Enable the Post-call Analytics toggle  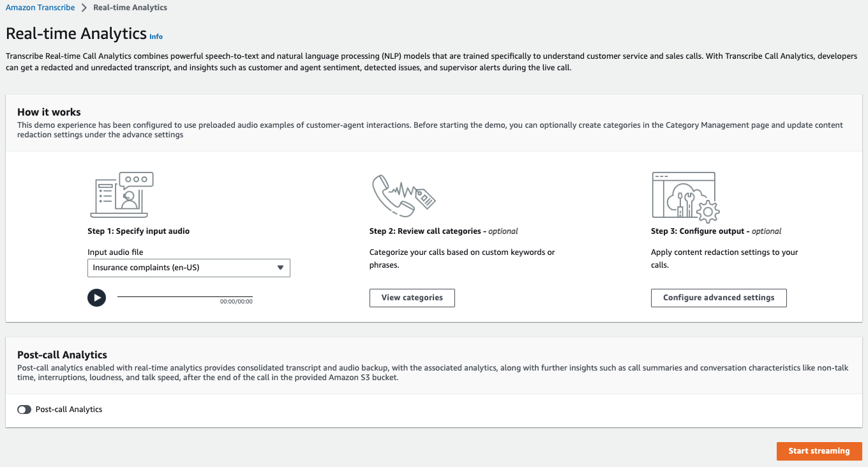pyautogui.click(x=24, y=410)
